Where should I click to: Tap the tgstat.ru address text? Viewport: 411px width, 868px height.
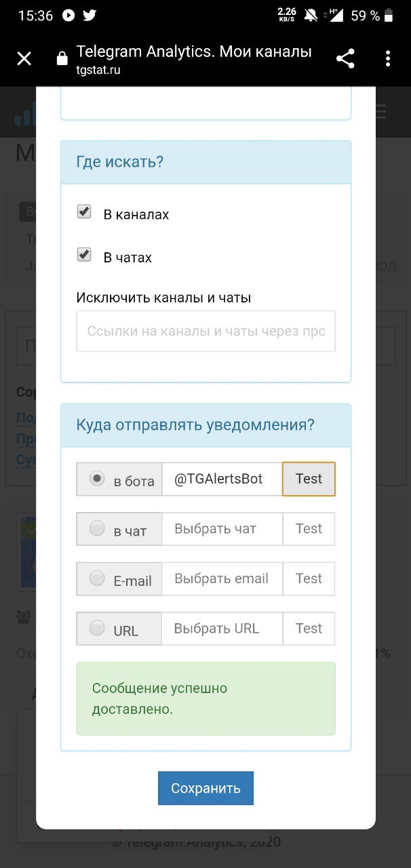pyautogui.click(x=98, y=70)
